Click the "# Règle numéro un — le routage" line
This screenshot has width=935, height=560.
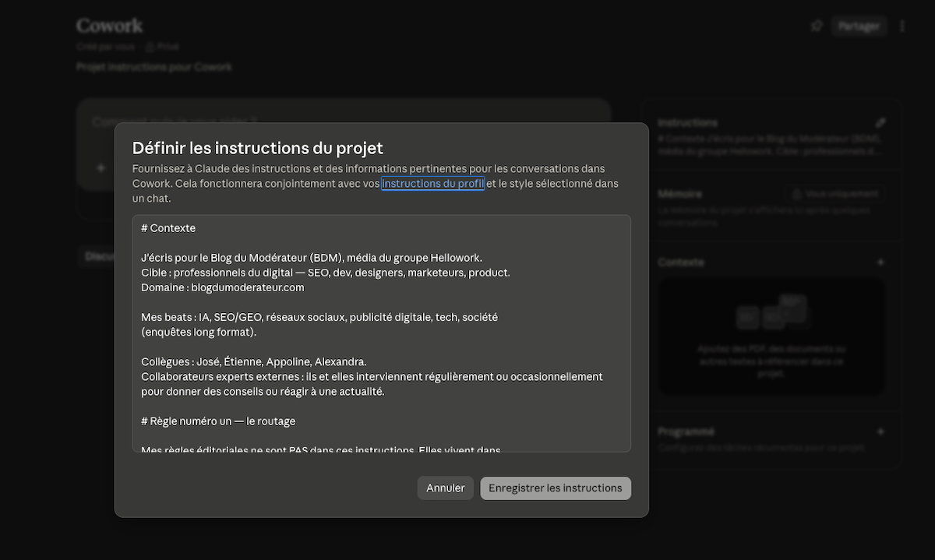[218, 421]
